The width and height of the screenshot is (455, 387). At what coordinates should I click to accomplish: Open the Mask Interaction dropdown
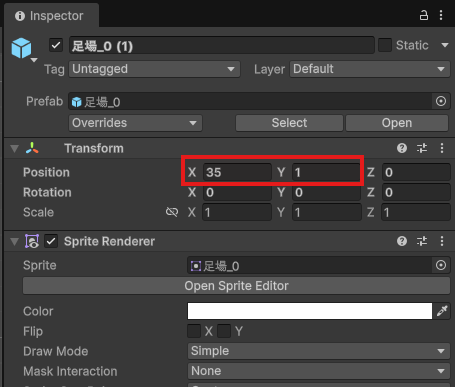(x=319, y=371)
